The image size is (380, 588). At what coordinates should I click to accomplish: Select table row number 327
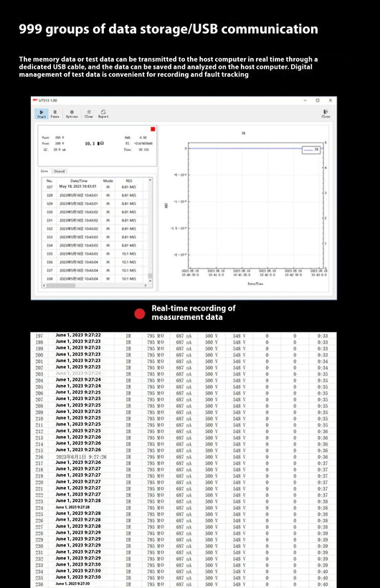[95, 186]
